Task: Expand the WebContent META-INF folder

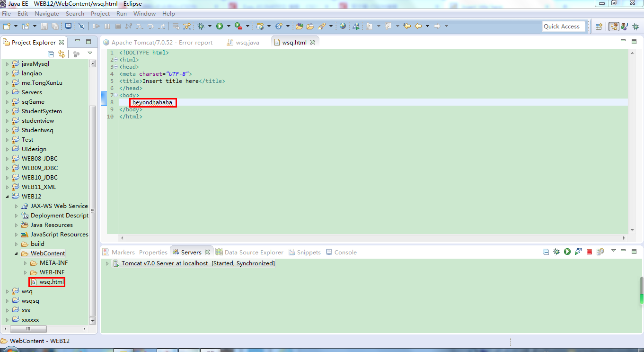Action: (26, 263)
